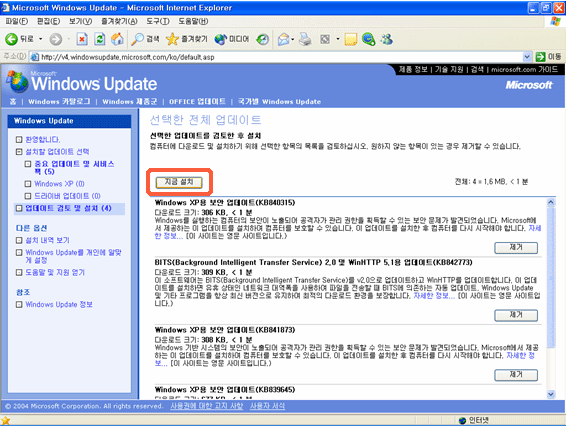The width and height of the screenshot is (566, 427).
Task: Remove the KB840315 update with 제거
Action: pos(516,248)
